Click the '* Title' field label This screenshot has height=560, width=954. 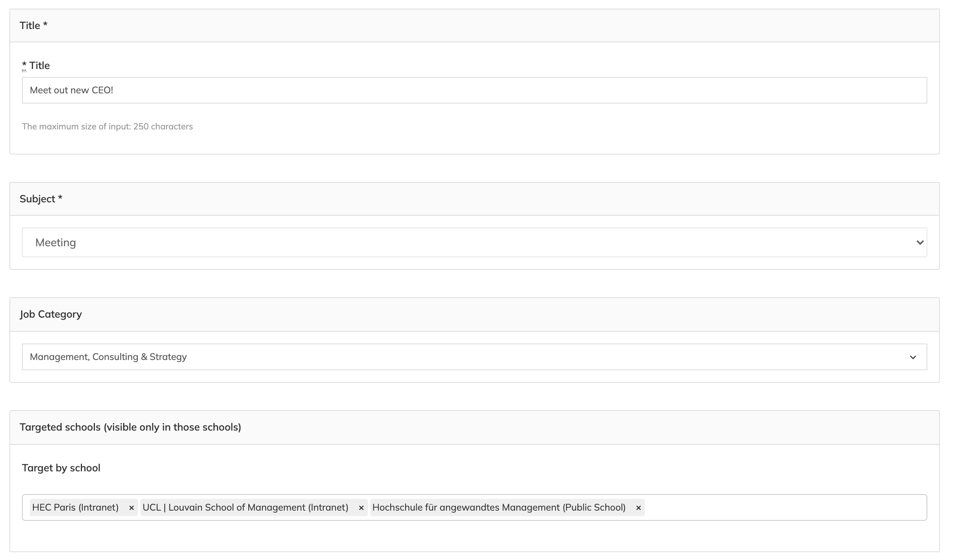(x=39, y=65)
